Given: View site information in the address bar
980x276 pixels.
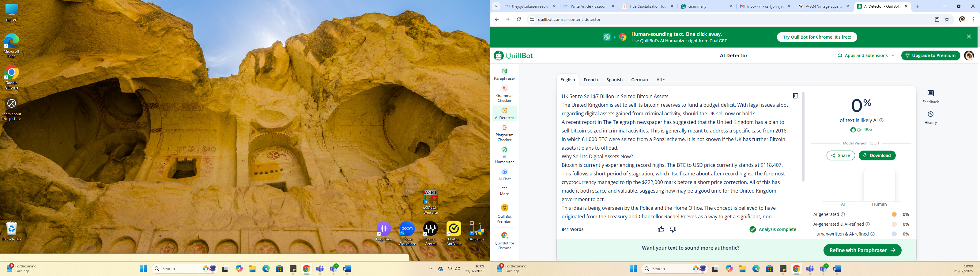Looking at the screenshot, I should (x=532, y=19).
